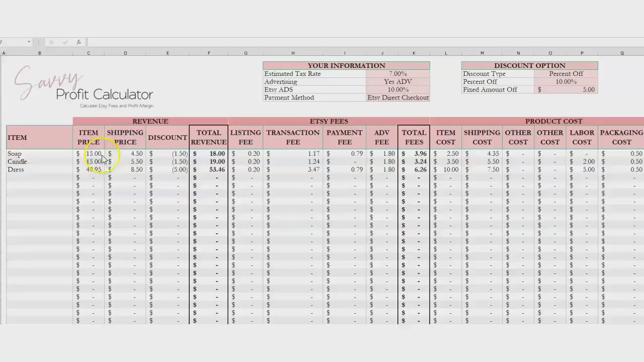Screen dimensions: 644x362
Task: Open the Payment Method cell Etsy Direct Checkout
Action: point(397,98)
